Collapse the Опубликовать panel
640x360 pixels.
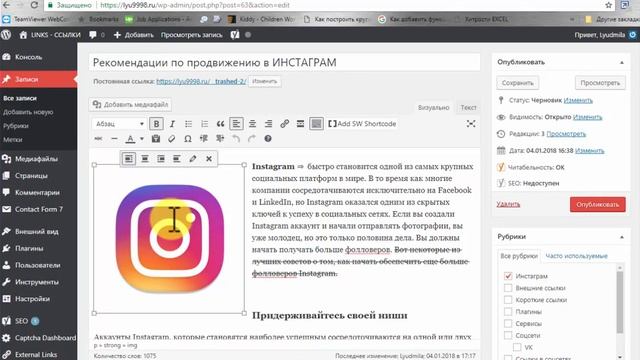(x=622, y=62)
